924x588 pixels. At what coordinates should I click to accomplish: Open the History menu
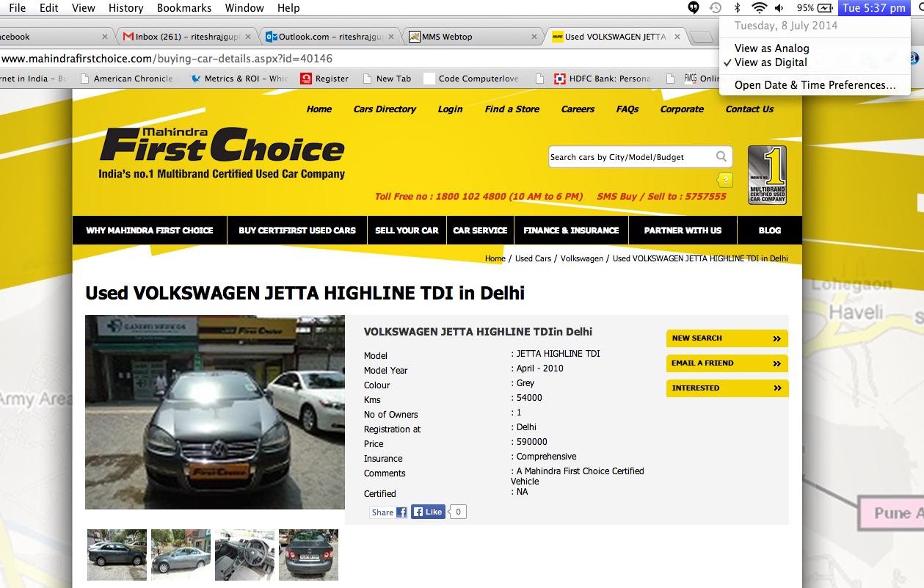coord(125,8)
